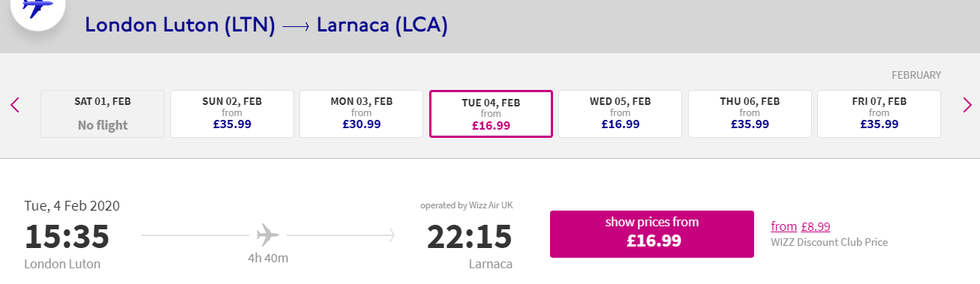
Task: Show later dates with right chevron
Action: [967, 105]
